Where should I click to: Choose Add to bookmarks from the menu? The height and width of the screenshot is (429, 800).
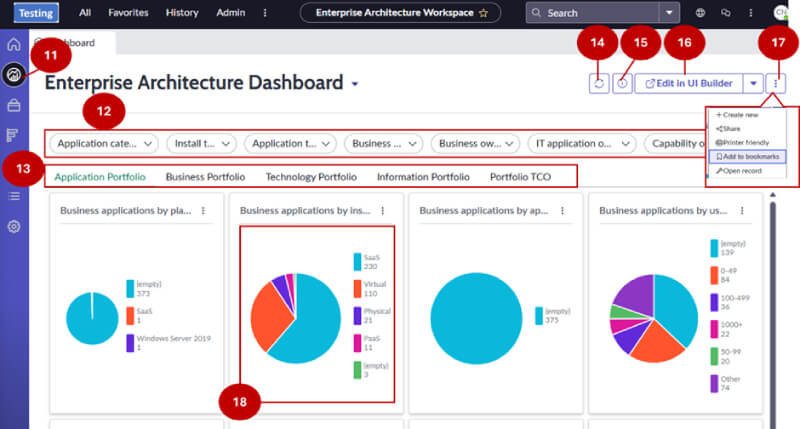[x=747, y=157]
